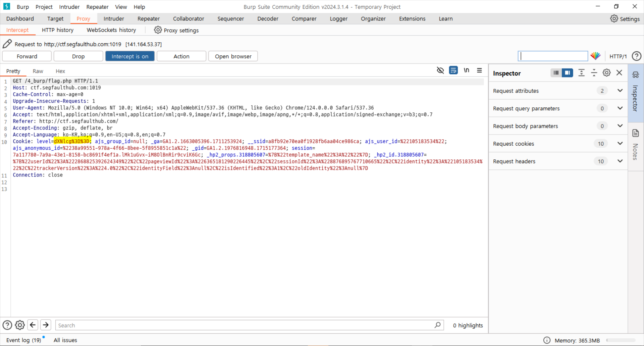Toggle show newline \n characters

point(466,70)
